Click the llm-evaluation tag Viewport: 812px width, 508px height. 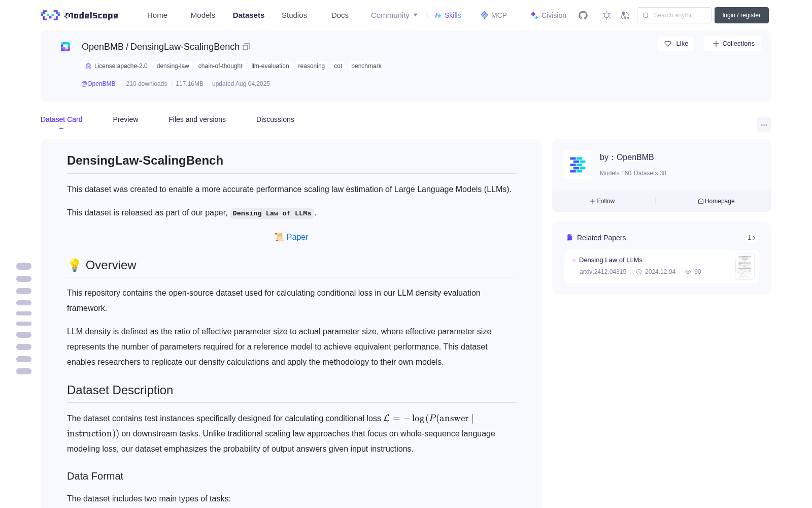(270, 66)
